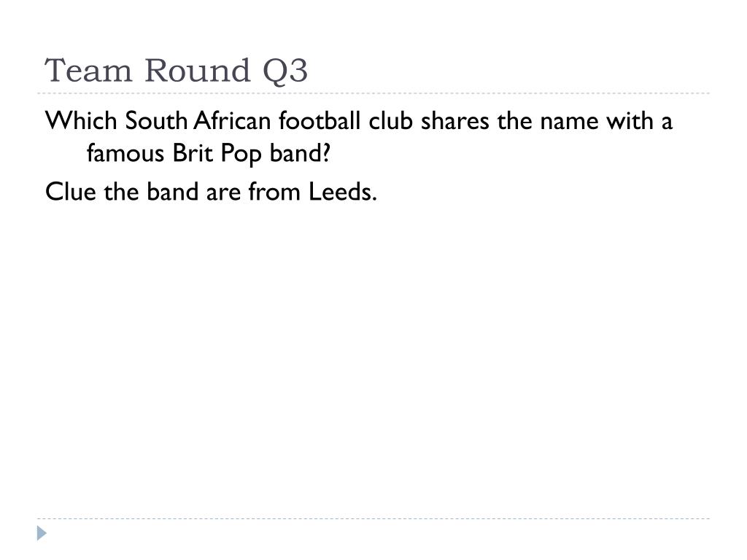This screenshot has width=747, height=560.
Task: Click the word "band?" ending the question
Action: coord(300,153)
